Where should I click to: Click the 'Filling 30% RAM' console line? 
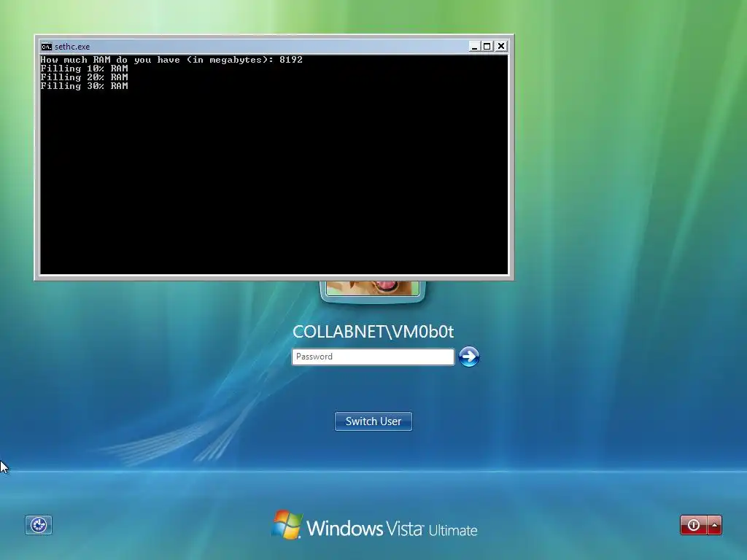click(x=85, y=86)
